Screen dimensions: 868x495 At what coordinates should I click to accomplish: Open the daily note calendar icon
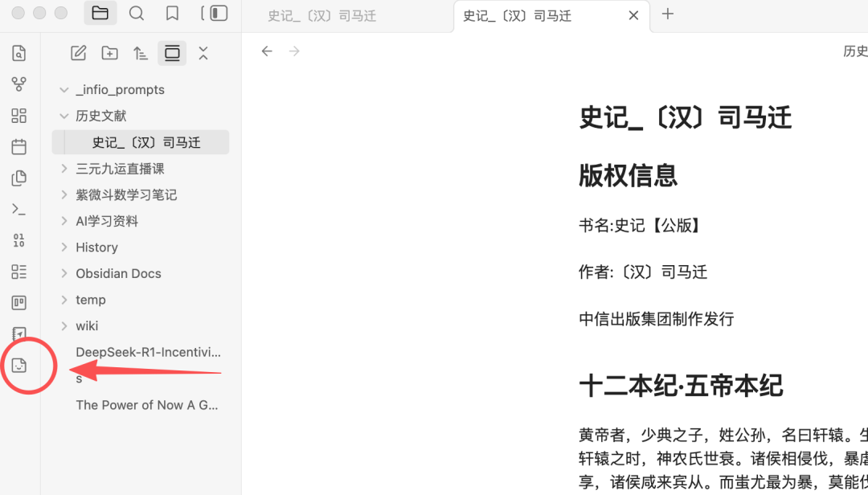18,147
